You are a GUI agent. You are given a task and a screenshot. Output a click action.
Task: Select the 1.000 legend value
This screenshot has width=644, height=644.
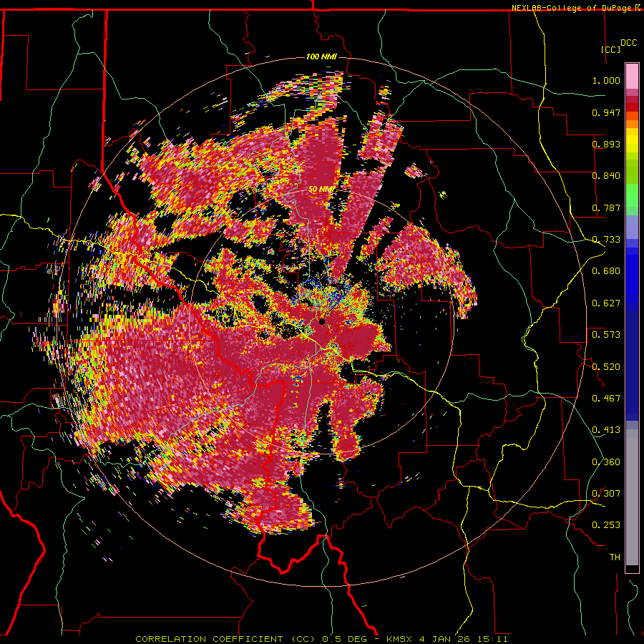coord(606,80)
